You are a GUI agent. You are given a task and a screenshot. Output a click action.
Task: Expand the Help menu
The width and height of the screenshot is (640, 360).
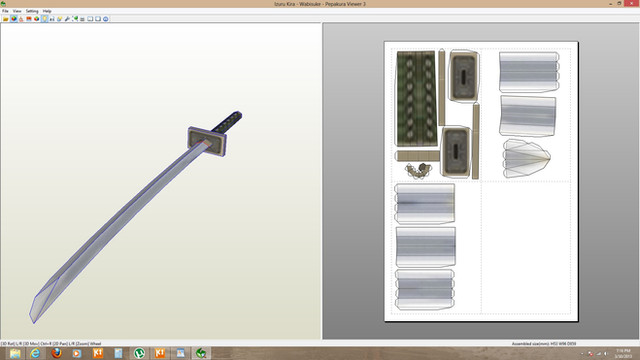pyautogui.click(x=47, y=11)
